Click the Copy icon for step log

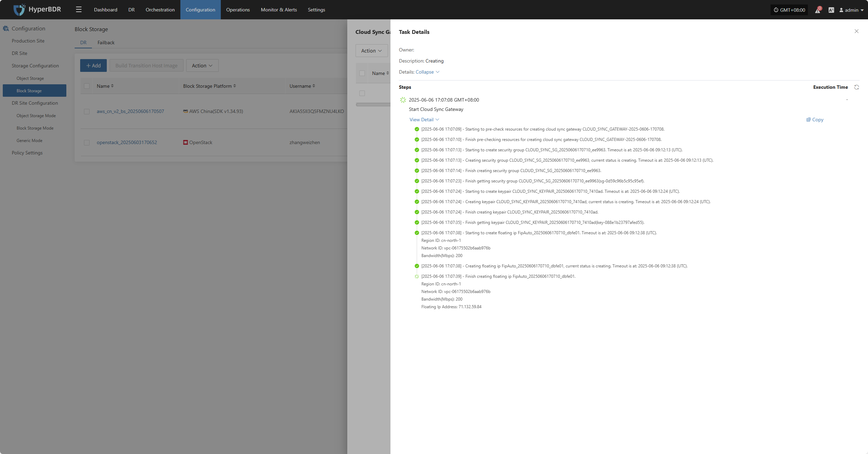808,120
